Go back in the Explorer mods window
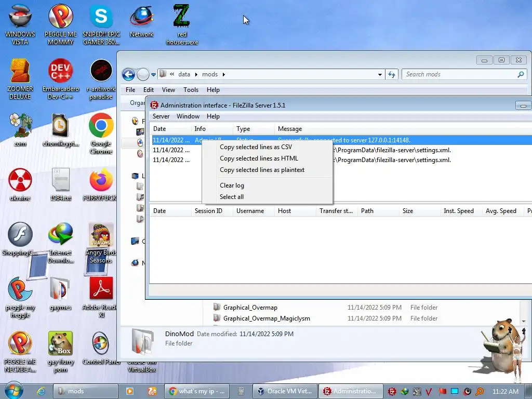 [129, 74]
